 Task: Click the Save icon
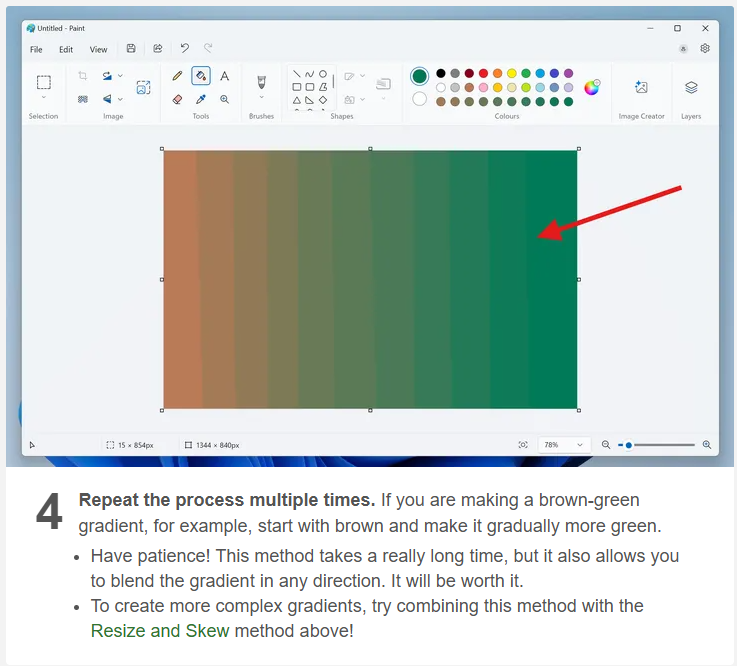pos(131,48)
